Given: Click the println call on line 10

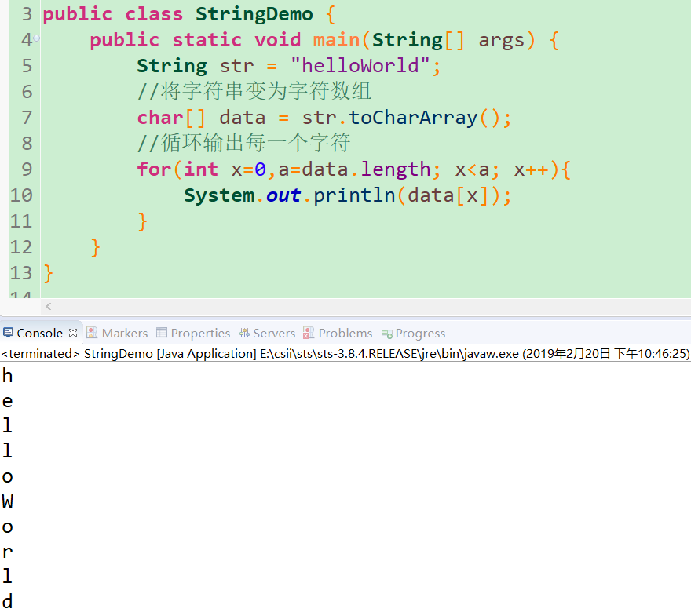Looking at the screenshot, I should 354,195.
